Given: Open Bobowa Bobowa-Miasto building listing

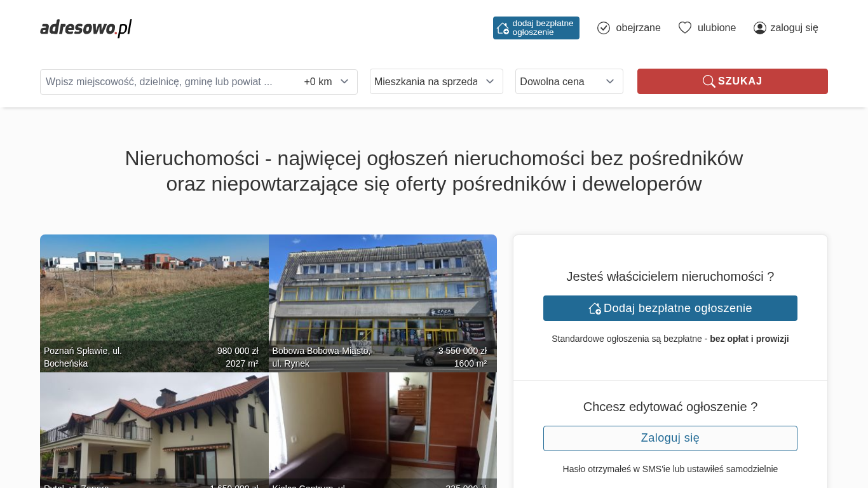Looking at the screenshot, I should point(383,303).
